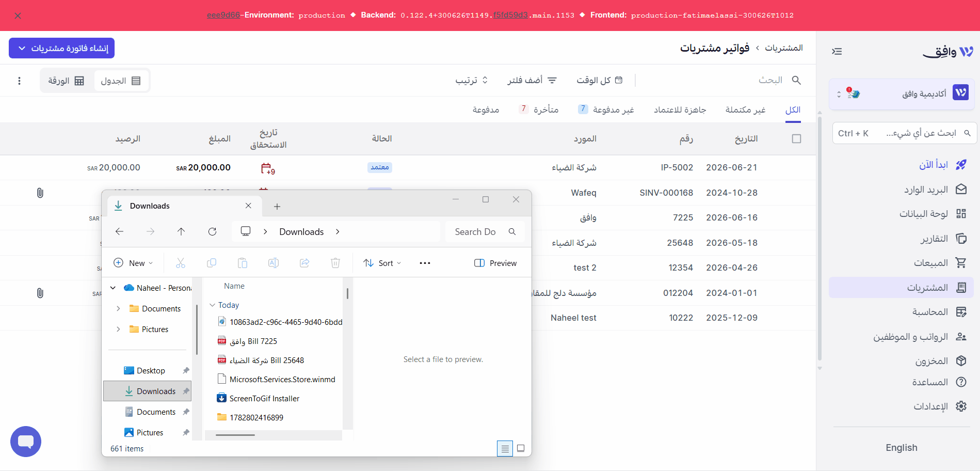Select the مدفوعة tab
The image size is (980, 471).
click(x=486, y=109)
